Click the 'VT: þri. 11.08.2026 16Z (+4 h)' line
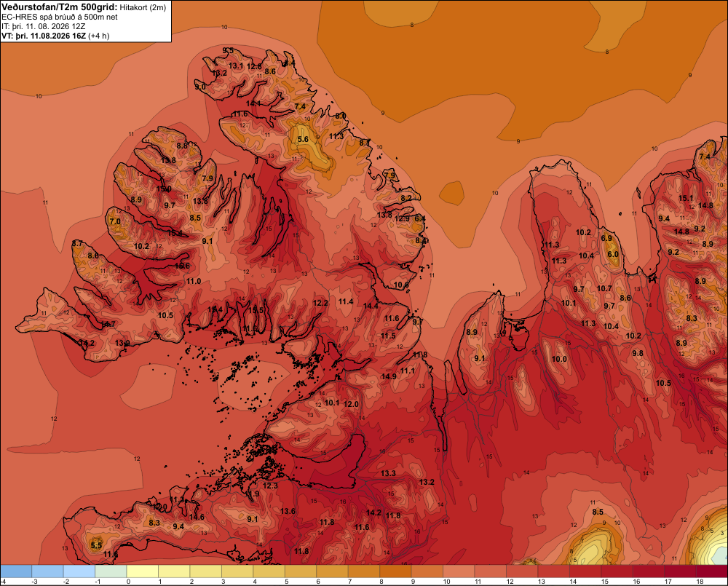Viewport: 728px width, 586px height. [x=55, y=36]
